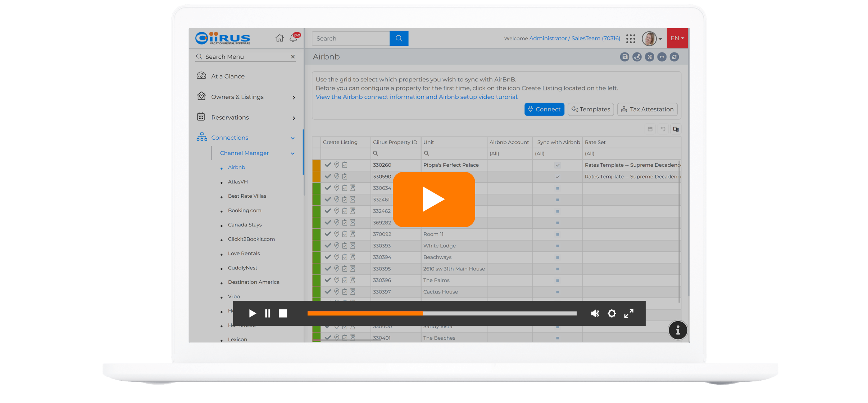868x403 pixels.
Task: Expand Owners & Listings menu
Action: (x=294, y=97)
